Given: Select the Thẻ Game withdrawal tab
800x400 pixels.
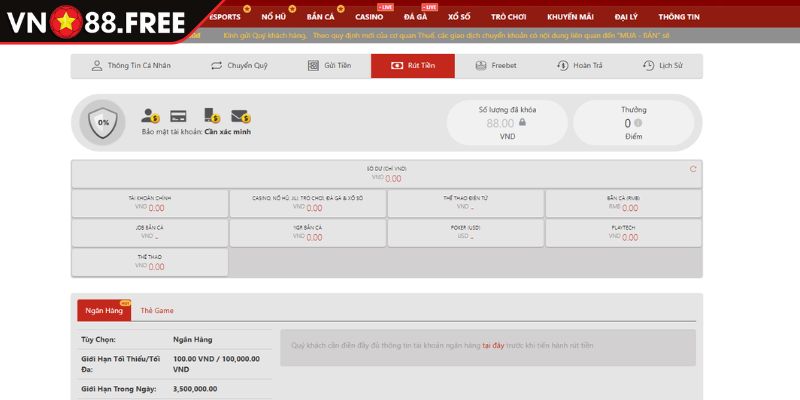Looking at the screenshot, I should (x=157, y=311).
